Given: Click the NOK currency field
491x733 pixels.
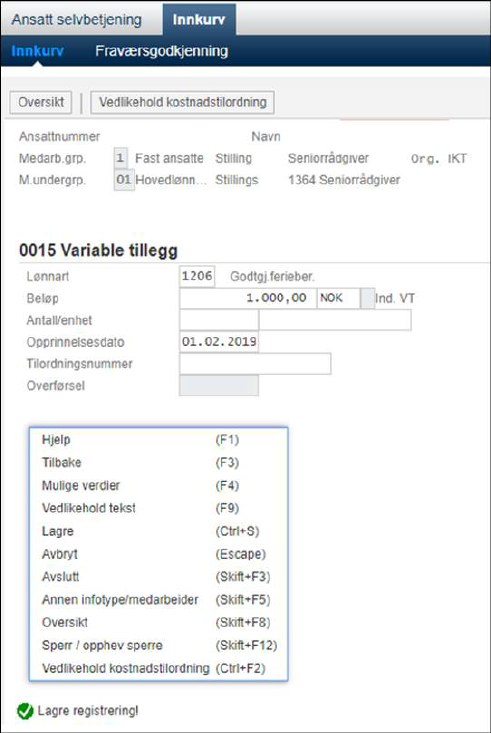Looking at the screenshot, I should coord(339,298).
